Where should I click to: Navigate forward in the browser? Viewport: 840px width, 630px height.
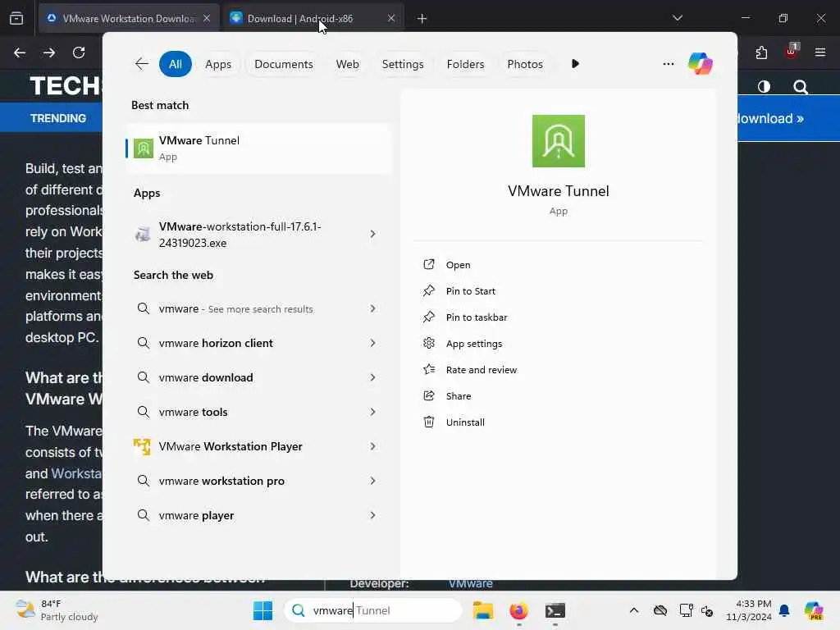tap(49, 52)
